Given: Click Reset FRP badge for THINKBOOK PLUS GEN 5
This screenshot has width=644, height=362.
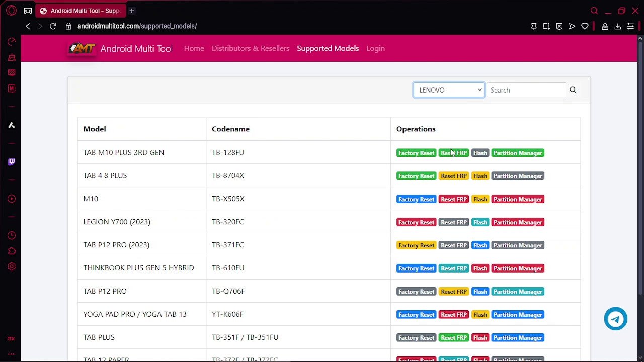Looking at the screenshot, I should [454, 268].
